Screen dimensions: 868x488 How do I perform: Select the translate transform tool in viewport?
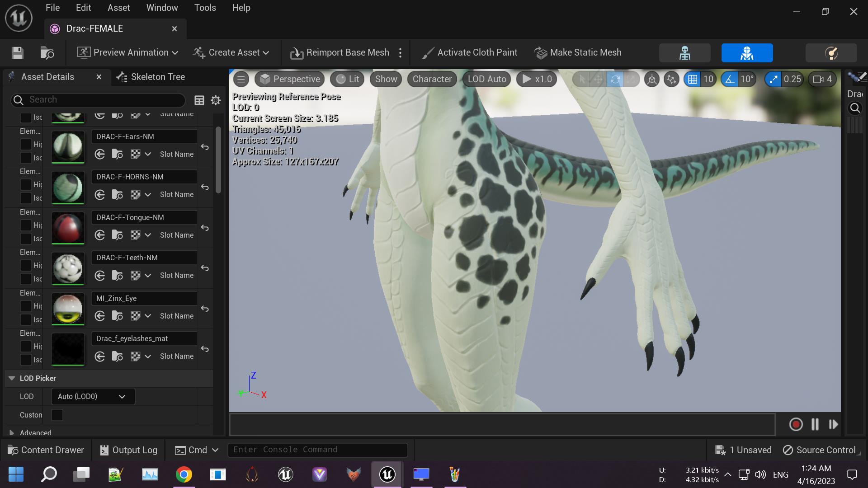pyautogui.click(x=598, y=79)
